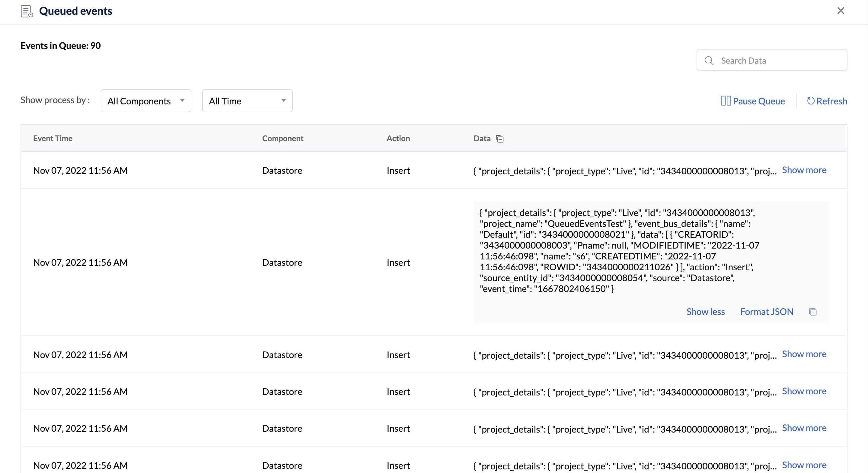Select event time of expanded row

pos(80,262)
